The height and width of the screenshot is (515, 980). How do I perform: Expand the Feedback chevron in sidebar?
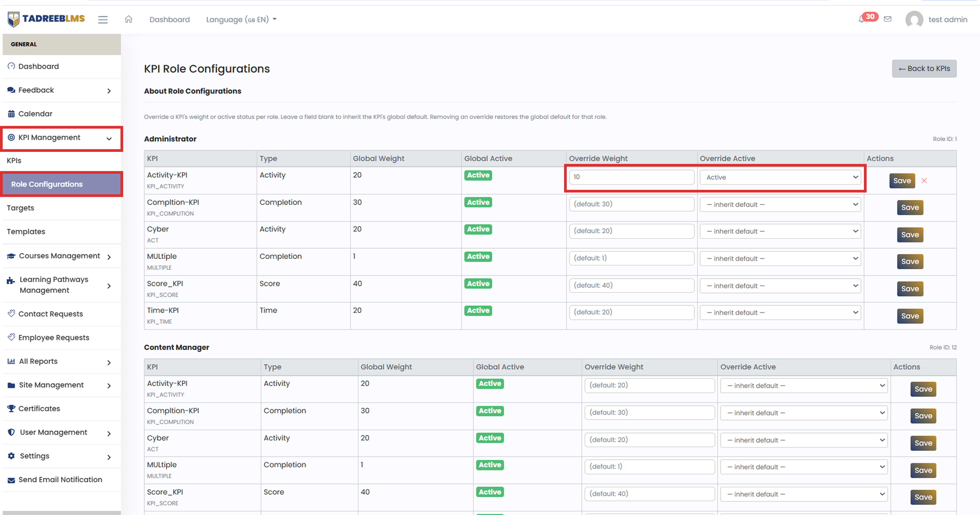pos(109,91)
